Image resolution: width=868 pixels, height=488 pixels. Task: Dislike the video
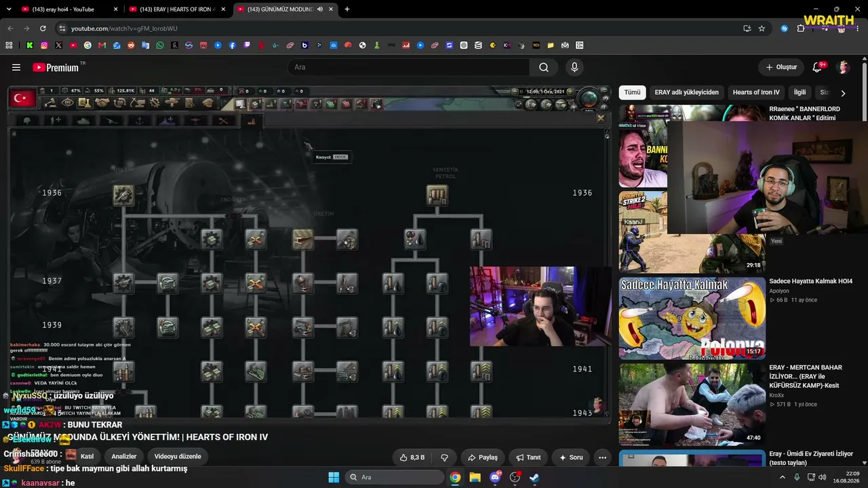click(x=445, y=457)
